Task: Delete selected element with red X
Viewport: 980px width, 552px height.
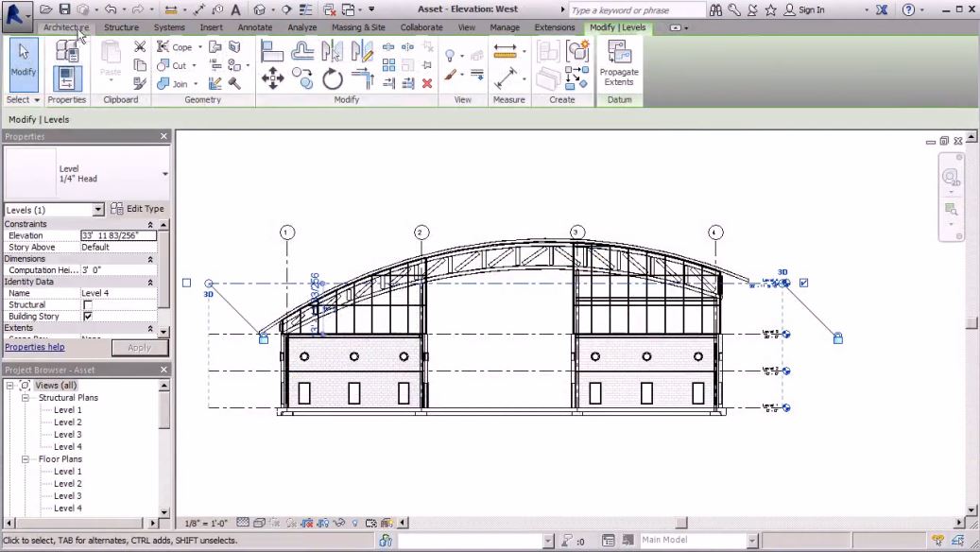Action: pos(427,83)
